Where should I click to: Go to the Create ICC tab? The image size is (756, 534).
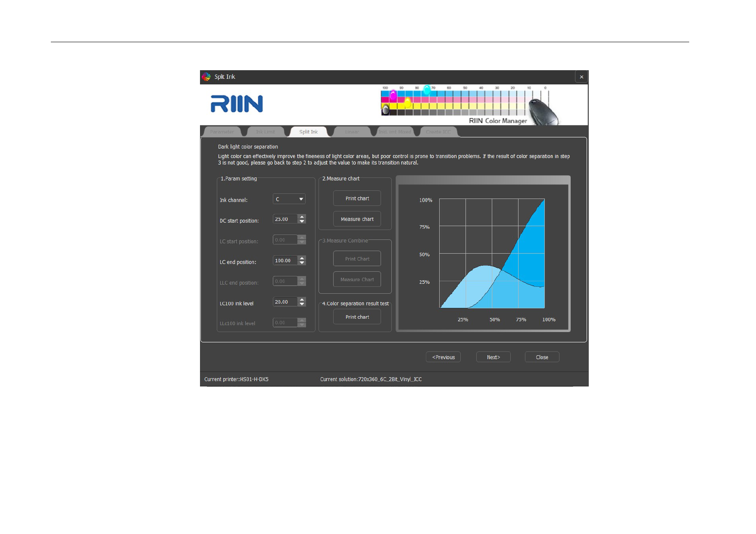[438, 132]
